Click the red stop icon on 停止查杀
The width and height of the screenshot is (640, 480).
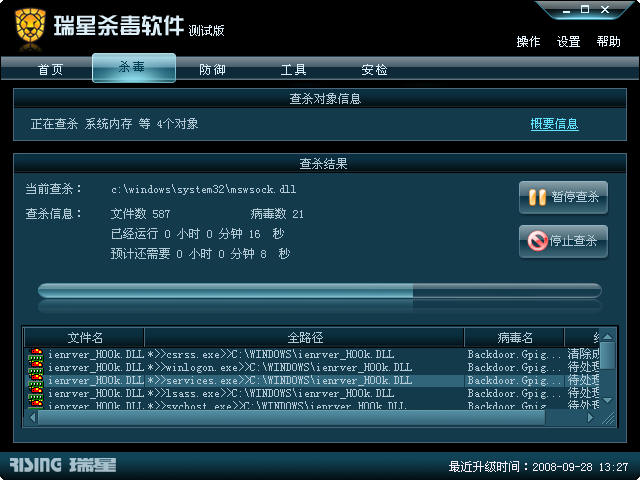(537, 241)
